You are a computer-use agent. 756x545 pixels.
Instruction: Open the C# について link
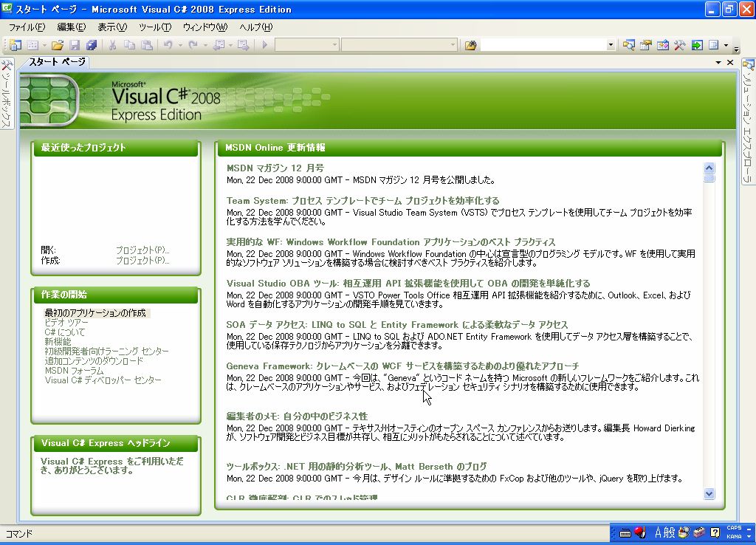pos(65,332)
